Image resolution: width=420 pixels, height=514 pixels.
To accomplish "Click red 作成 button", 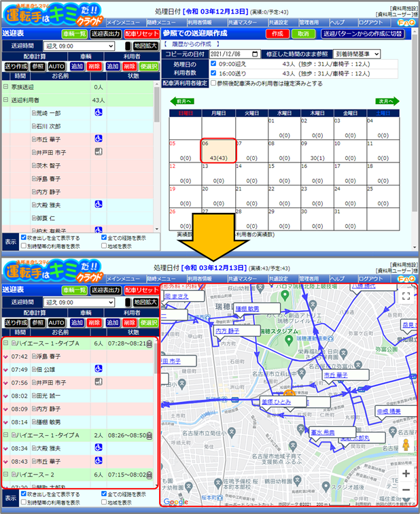I will tap(277, 34).
